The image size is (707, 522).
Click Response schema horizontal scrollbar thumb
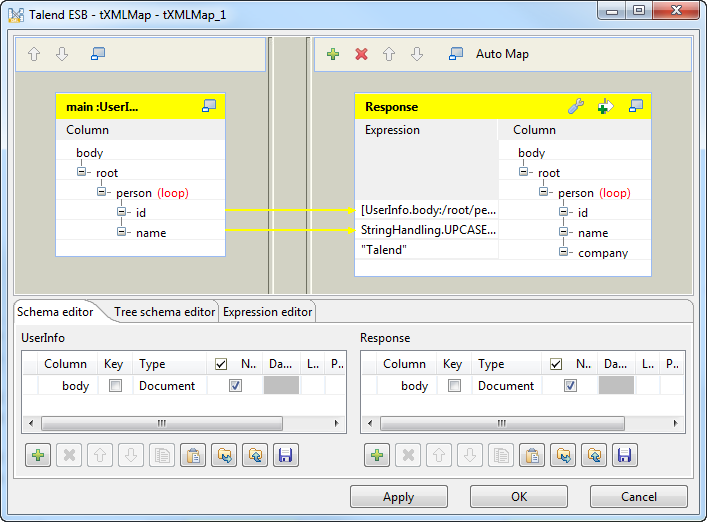[x=502, y=423]
